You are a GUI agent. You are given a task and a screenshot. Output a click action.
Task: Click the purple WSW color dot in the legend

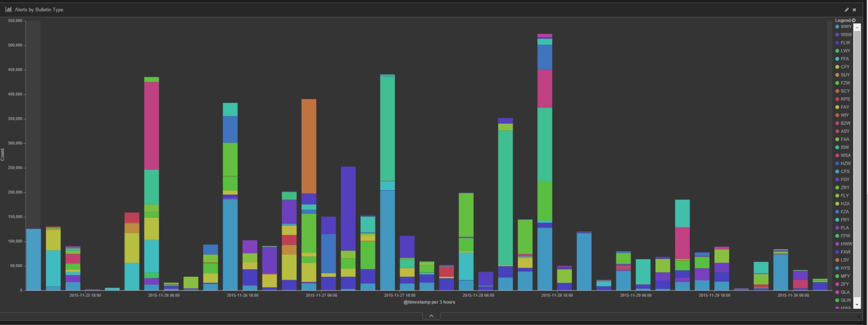[x=837, y=35]
